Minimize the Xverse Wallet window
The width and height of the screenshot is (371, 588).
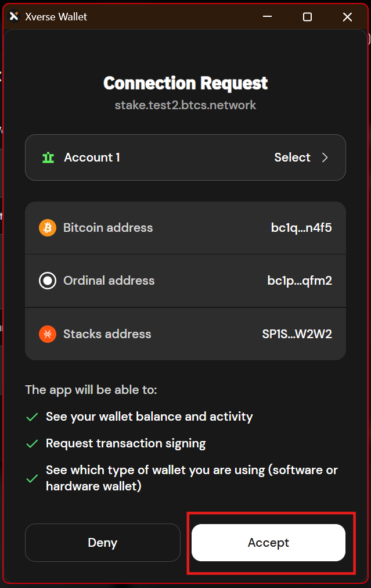point(267,17)
